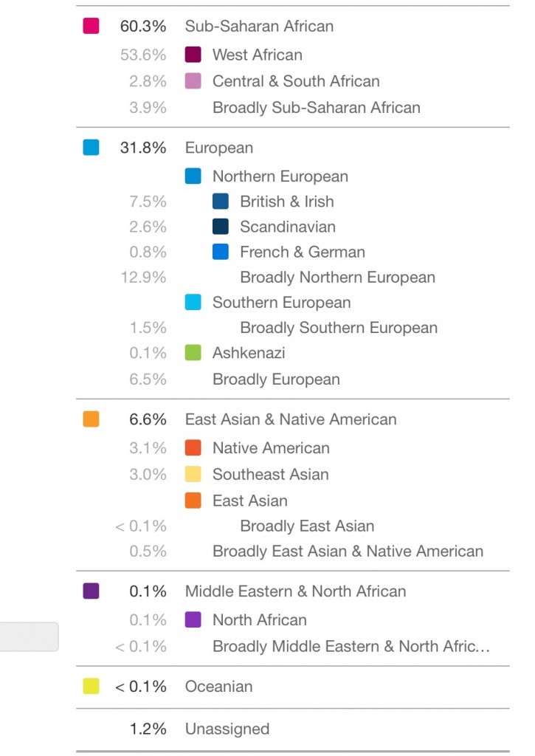
Task: Click the blue European category swatch
Action: pos(91,148)
